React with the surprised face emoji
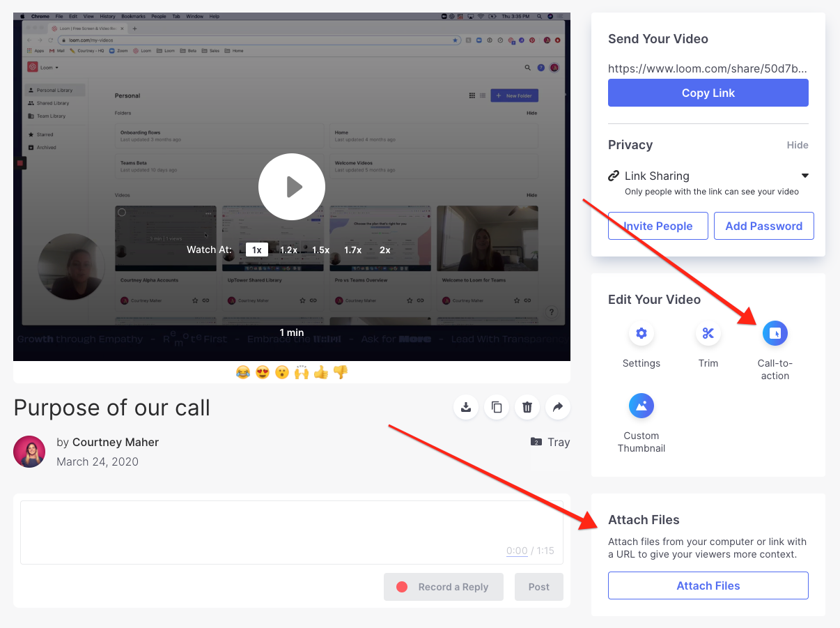 [282, 372]
